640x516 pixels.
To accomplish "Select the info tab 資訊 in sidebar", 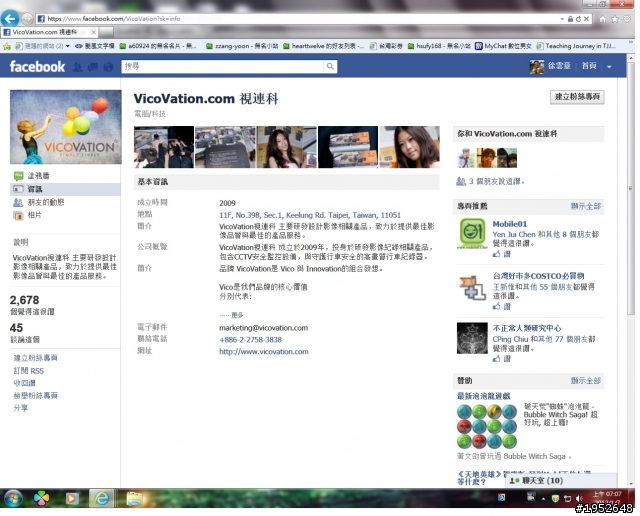I will (65, 189).
